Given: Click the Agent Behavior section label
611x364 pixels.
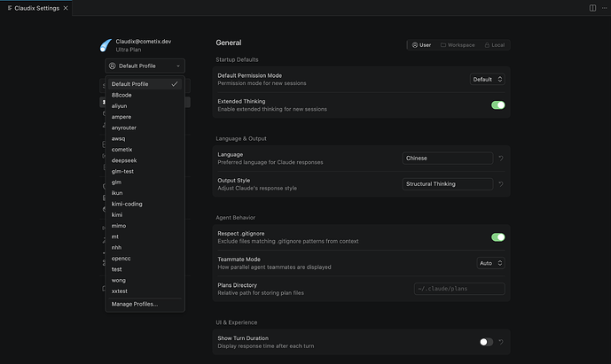Looking at the screenshot, I should tap(235, 218).
